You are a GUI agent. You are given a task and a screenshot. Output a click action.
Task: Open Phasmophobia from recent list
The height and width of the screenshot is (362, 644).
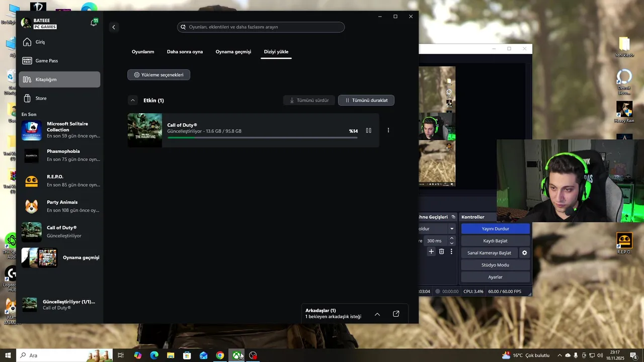tap(60, 155)
